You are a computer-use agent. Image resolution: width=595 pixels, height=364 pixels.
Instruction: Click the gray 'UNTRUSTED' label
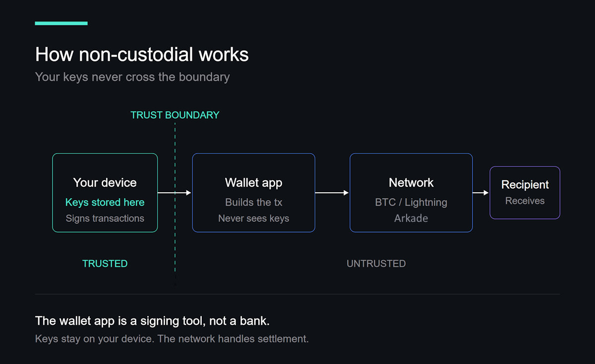(376, 263)
